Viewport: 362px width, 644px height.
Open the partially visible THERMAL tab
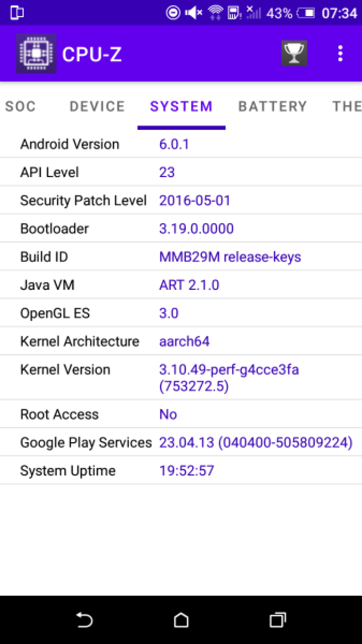point(347,106)
